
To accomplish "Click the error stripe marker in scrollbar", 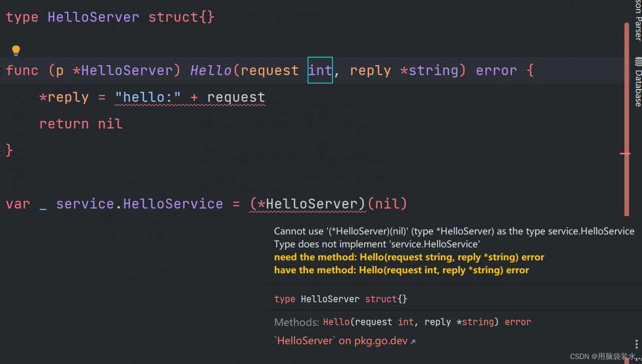I will pyautogui.click(x=625, y=153).
